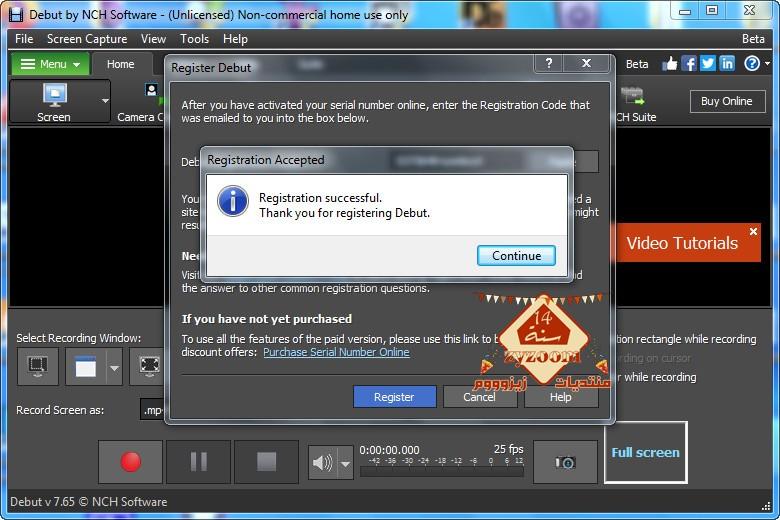Click the blue information icon in the dialog

pos(233,201)
